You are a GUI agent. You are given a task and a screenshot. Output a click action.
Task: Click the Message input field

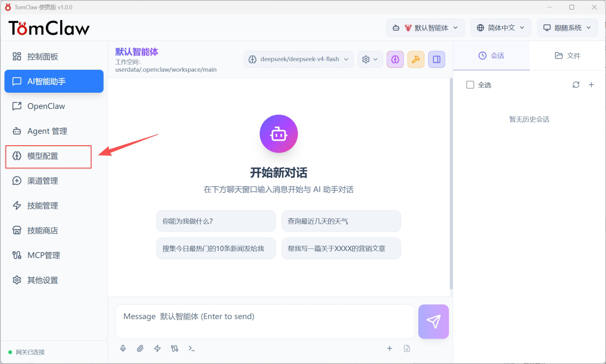265,321
